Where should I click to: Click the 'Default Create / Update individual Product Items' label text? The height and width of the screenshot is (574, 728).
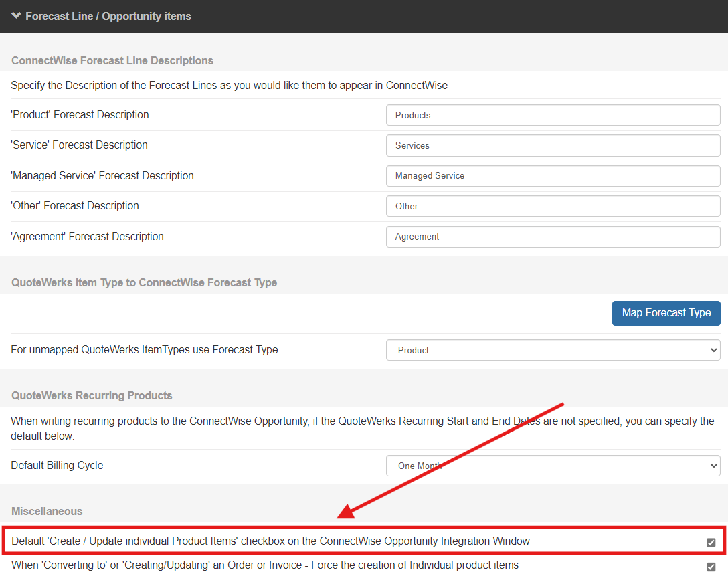[x=270, y=541]
